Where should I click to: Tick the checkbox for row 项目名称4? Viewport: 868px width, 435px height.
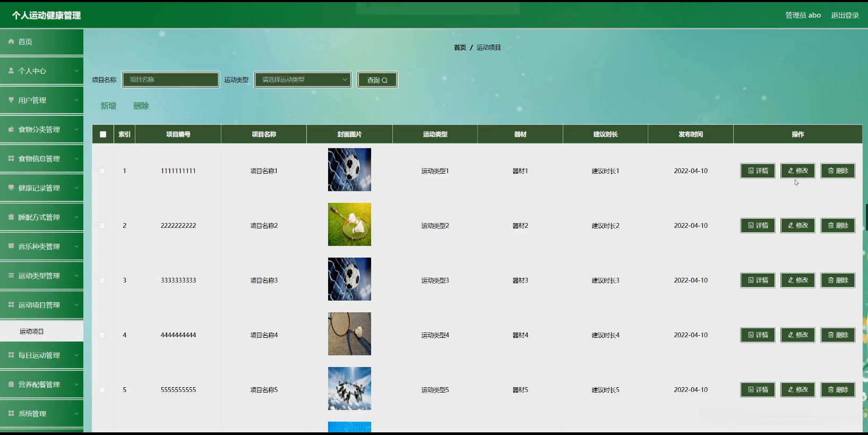(x=102, y=335)
